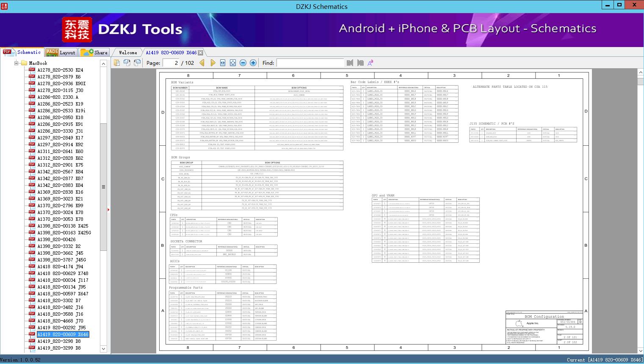Open A1286_820-3330 J31 schematic
644x364 pixels.
tap(60, 131)
